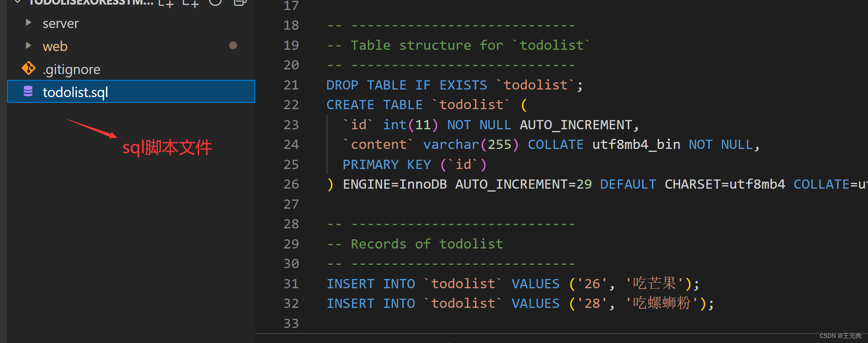Select the web folder name
The height and width of the screenshot is (343, 868).
click(55, 46)
